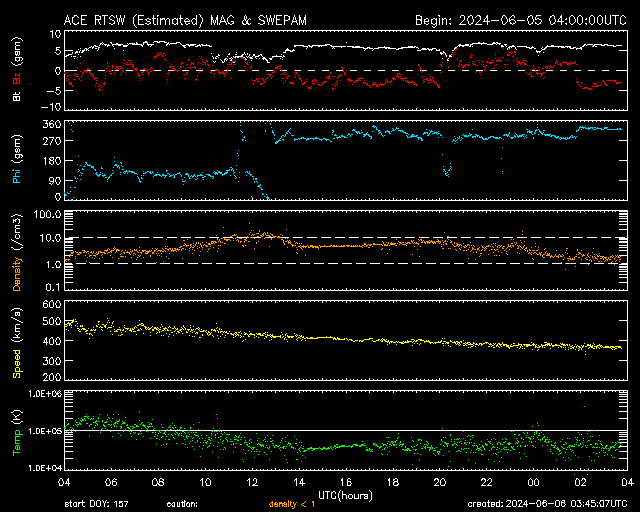The height and width of the screenshot is (512, 640).
Task: Click the "90" tick on the Phi axis
Action: (x=54, y=180)
